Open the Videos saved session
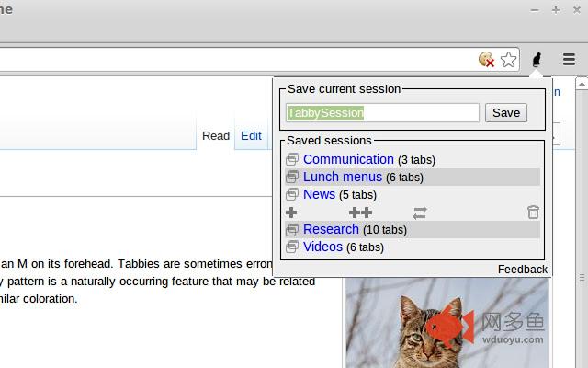 pos(322,247)
